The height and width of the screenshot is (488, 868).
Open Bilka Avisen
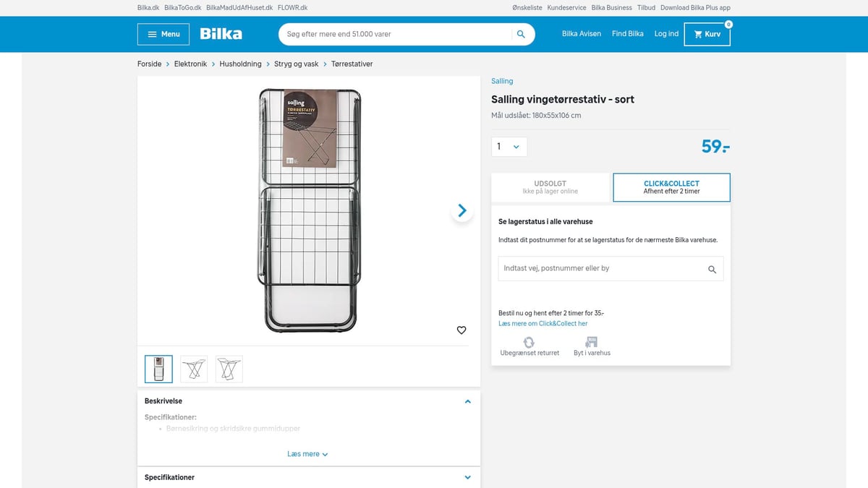click(581, 33)
